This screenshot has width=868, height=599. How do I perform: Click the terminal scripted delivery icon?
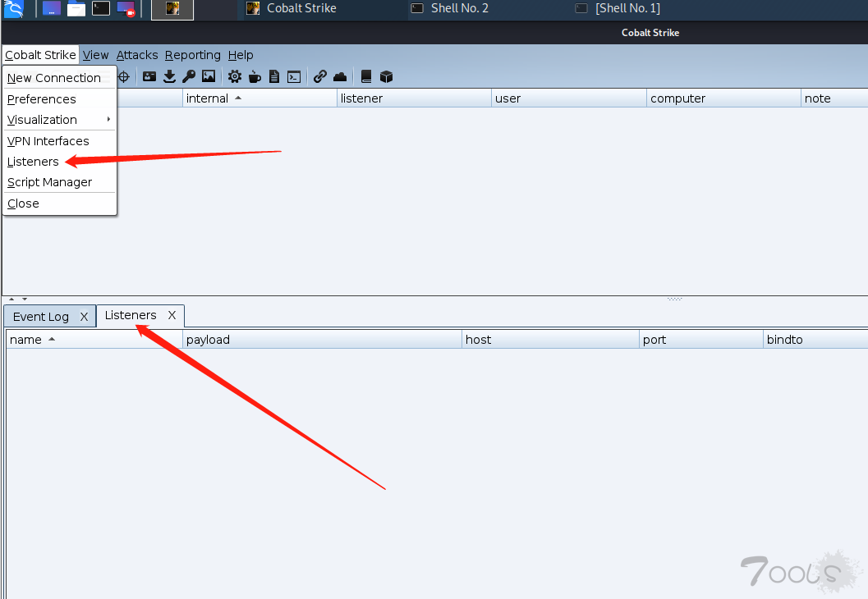point(294,77)
